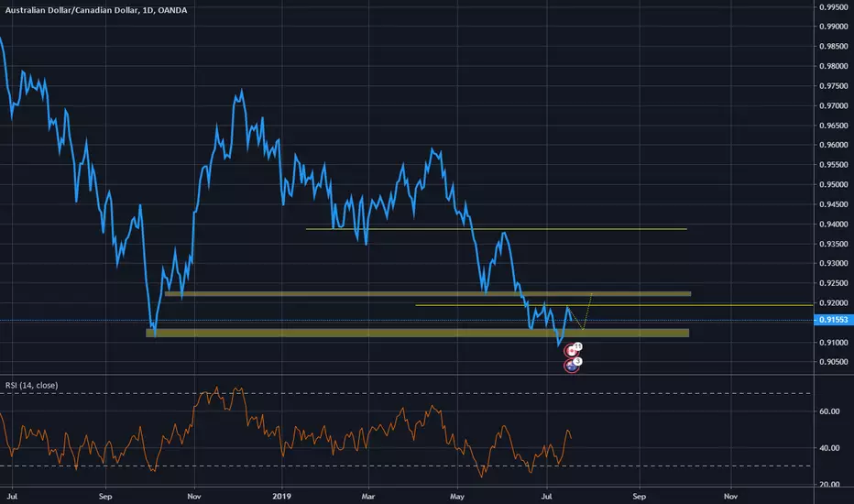The width and height of the screenshot is (854, 504).
Task: Click the Sep label after the second Jul
Action: click(639, 497)
